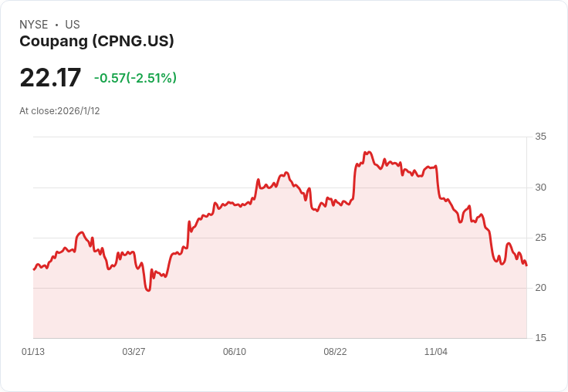Select the 01/13 date on the x-axis
Viewport: 568px width, 392px height.
click(x=33, y=352)
